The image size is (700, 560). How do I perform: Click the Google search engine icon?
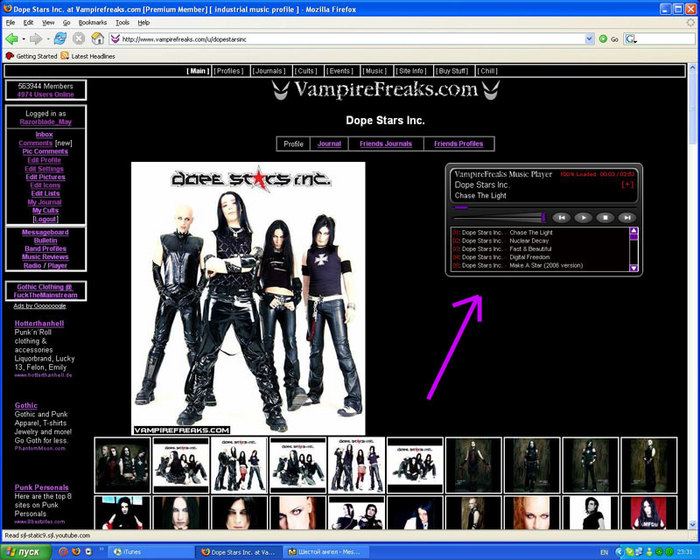pos(630,39)
